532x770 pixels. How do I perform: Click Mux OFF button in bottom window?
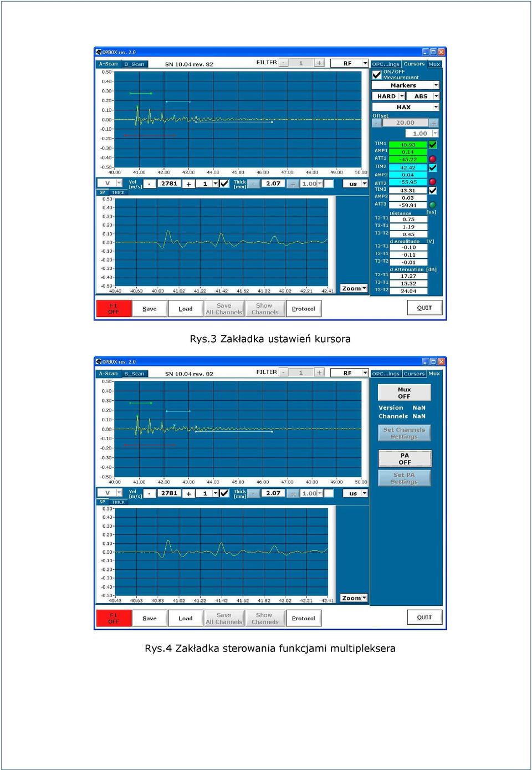coord(405,392)
